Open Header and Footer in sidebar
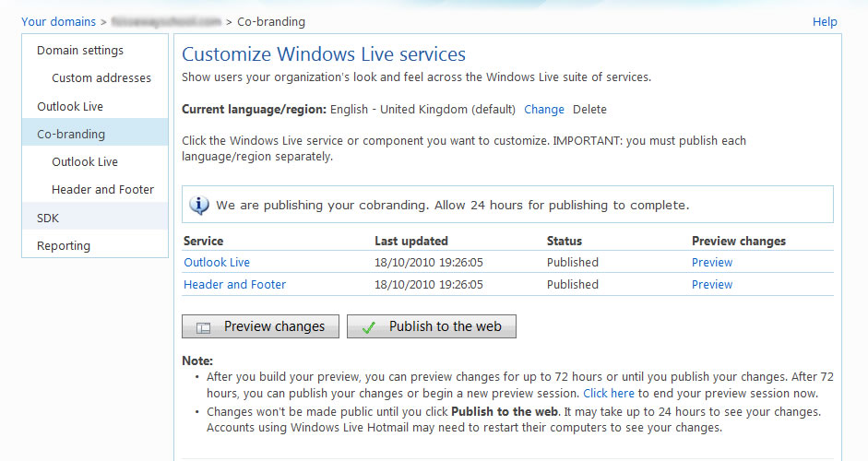Screen dimensions: 868x461 pos(102,189)
